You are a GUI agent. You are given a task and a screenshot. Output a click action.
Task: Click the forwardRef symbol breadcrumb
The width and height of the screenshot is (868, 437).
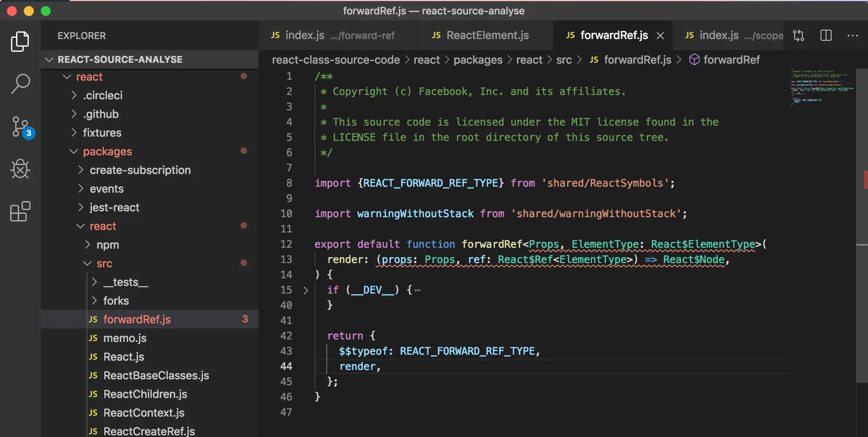pyautogui.click(x=731, y=60)
